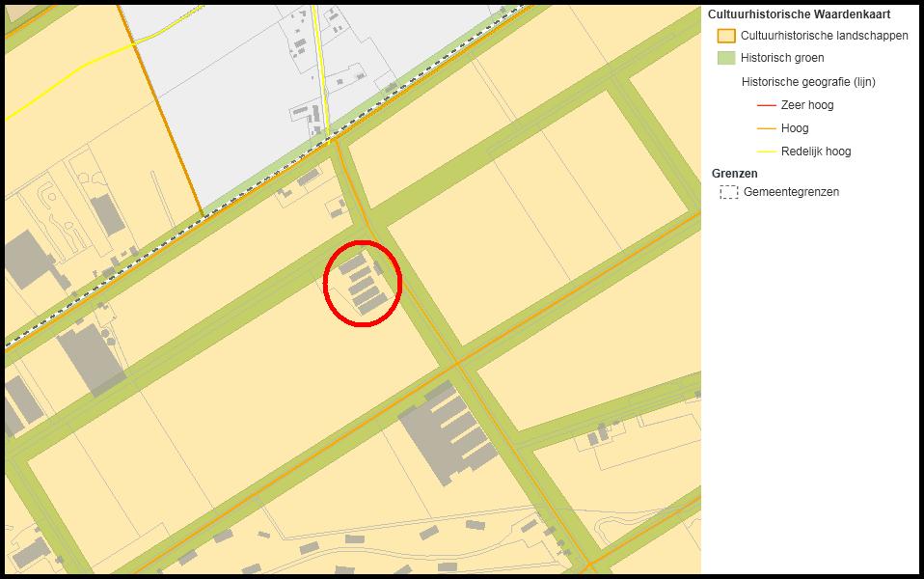The width and height of the screenshot is (924, 579).
Task: Click the Grenzen legend heading
Action: tap(734, 174)
